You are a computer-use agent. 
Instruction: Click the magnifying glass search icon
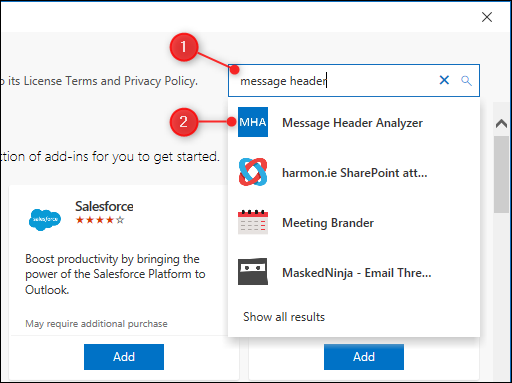(466, 81)
